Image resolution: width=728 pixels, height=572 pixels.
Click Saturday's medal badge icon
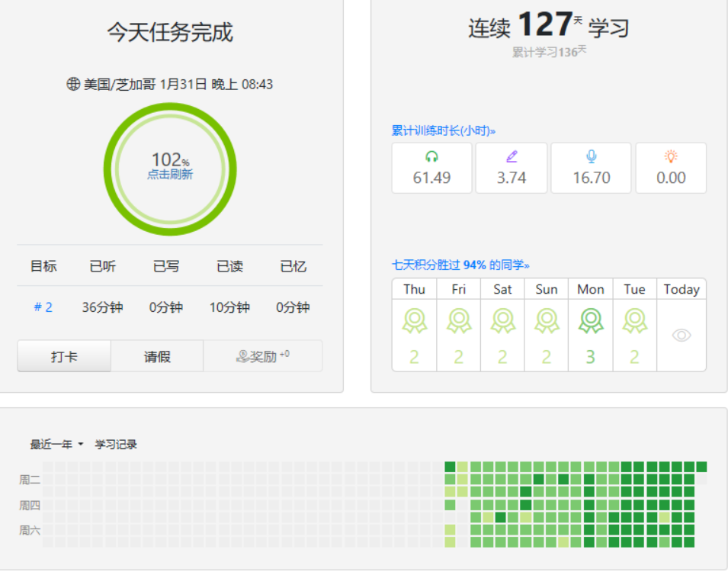coord(502,321)
